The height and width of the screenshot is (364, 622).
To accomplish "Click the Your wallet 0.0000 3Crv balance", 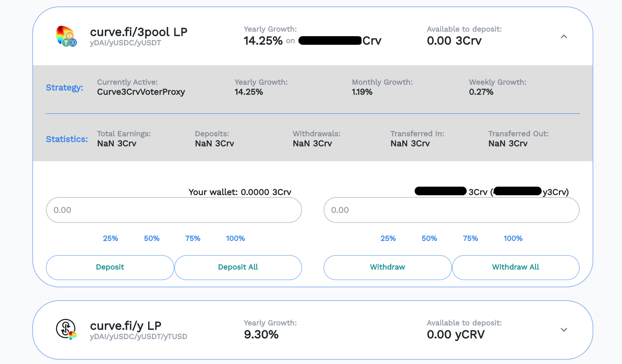I will (240, 192).
